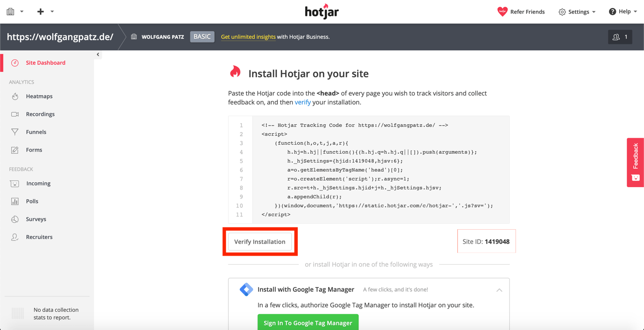644x330 pixels.
Task: Click the Recruiters person icon
Action: [15, 237]
